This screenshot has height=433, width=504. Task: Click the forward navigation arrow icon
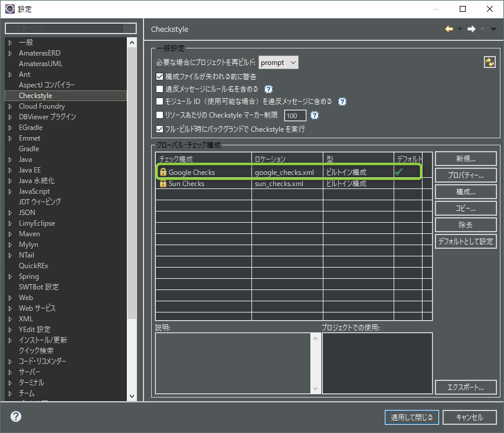[x=472, y=29]
